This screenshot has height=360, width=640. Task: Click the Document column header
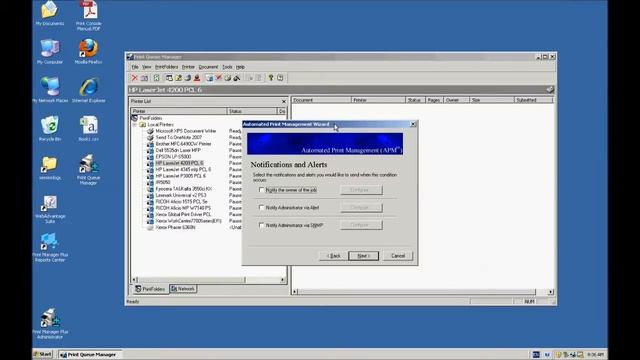[x=321, y=100]
